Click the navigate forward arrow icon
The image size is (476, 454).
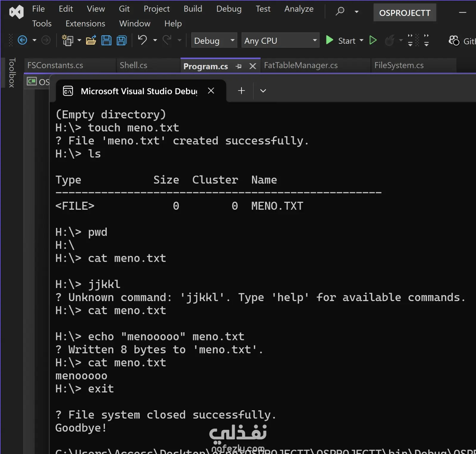pyautogui.click(x=46, y=40)
